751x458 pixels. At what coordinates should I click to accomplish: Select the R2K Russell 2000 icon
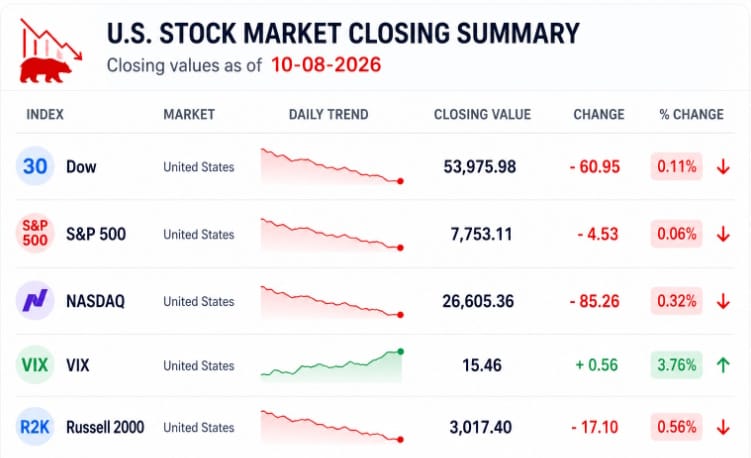pyautogui.click(x=35, y=426)
